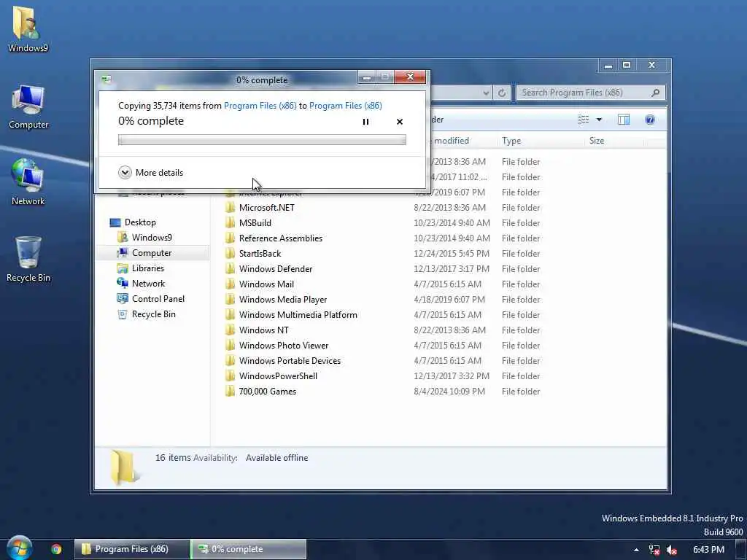This screenshot has height=560, width=747.
Task: Select the StartIsBack folder
Action: (x=260, y=253)
